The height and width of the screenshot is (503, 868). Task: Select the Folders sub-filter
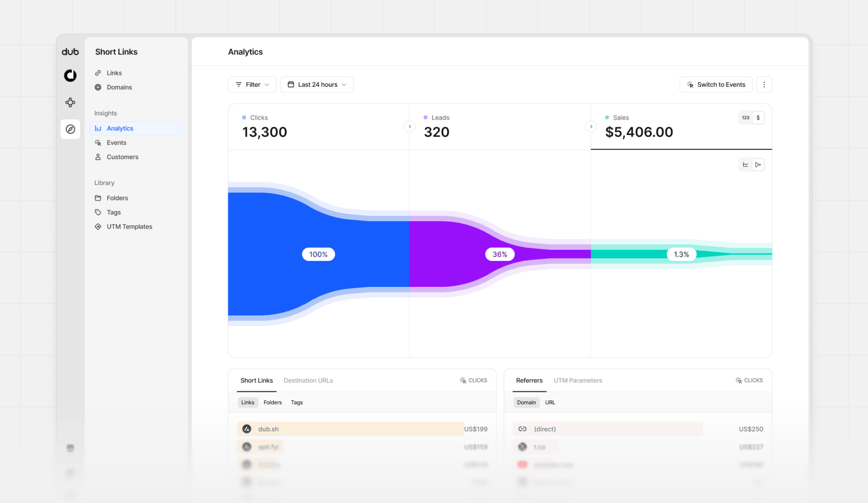pos(273,402)
